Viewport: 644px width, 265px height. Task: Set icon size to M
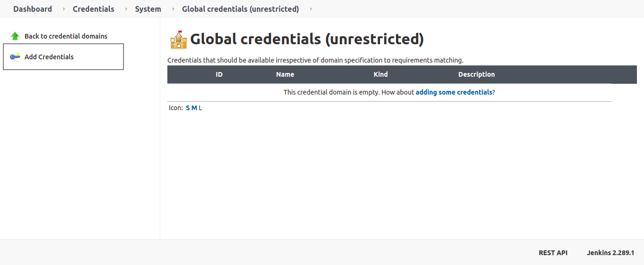click(194, 108)
